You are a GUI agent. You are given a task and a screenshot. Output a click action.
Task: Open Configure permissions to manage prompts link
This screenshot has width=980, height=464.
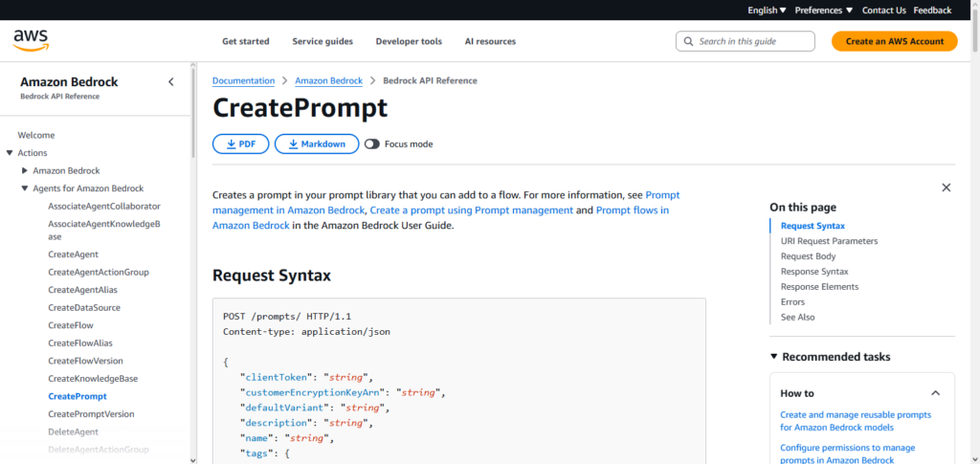[848, 454]
